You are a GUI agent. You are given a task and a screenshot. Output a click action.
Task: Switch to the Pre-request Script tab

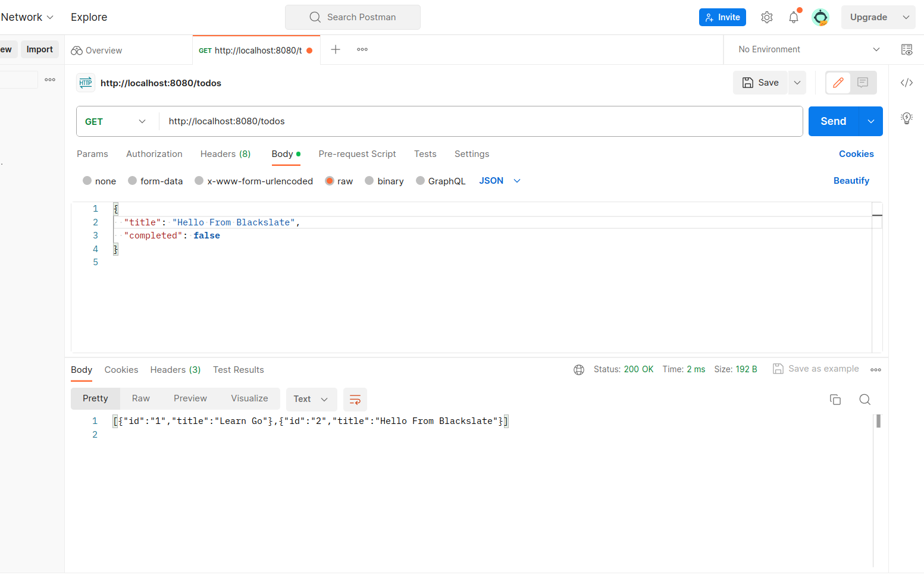point(357,154)
